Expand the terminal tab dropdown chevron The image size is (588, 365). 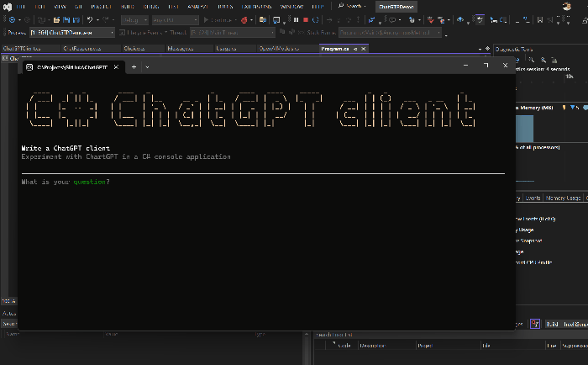147,67
